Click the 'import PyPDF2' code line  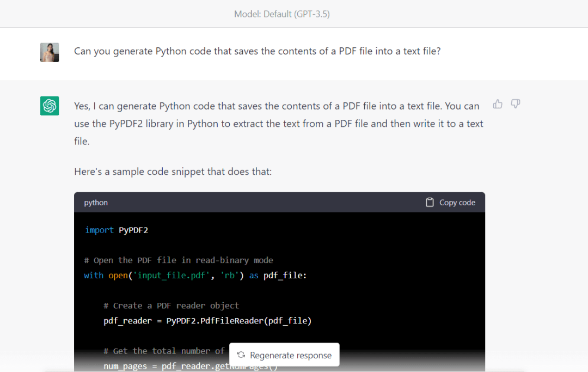(x=117, y=230)
